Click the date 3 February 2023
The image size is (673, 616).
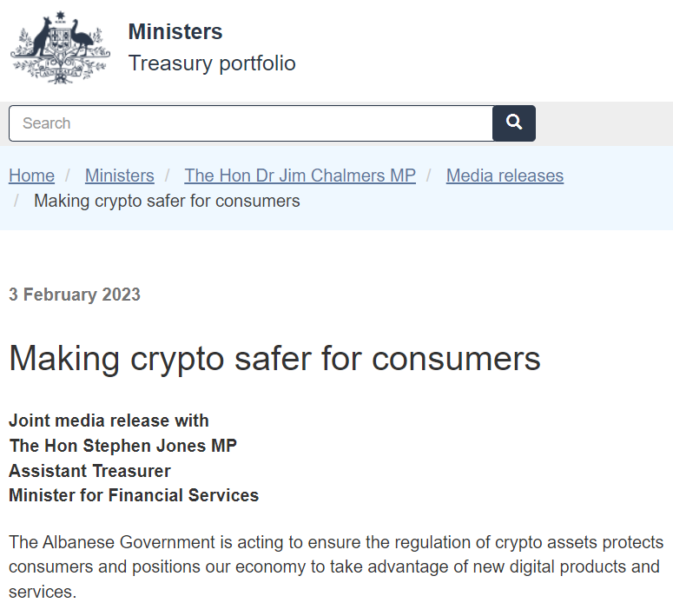point(75,295)
